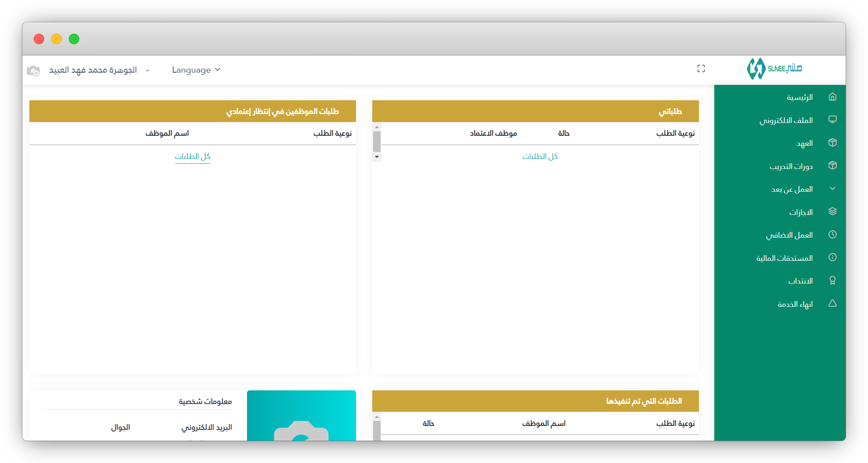
Task: Expand the العمل عن بعد submenu chevron
Action: point(833,189)
